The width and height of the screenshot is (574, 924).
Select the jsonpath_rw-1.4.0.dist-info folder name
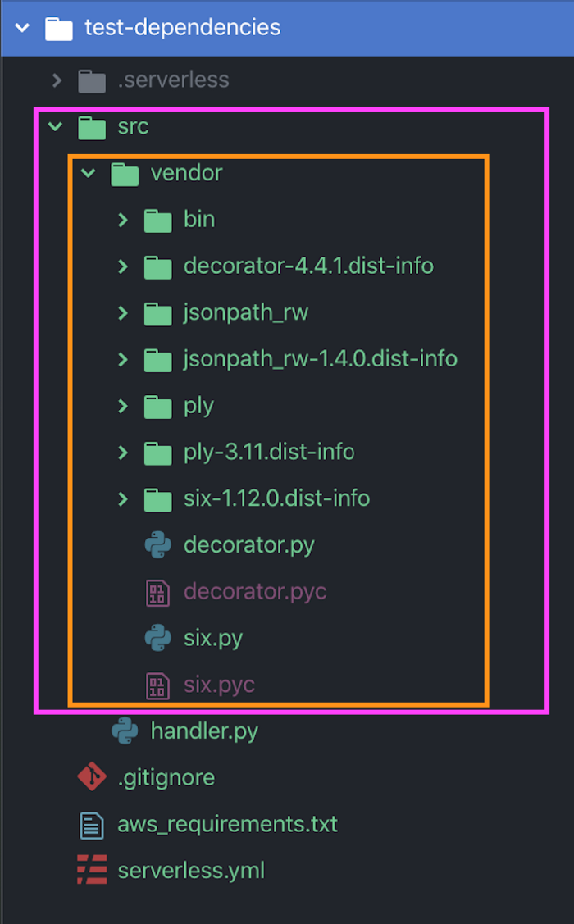pyautogui.click(x=320, y=359)
